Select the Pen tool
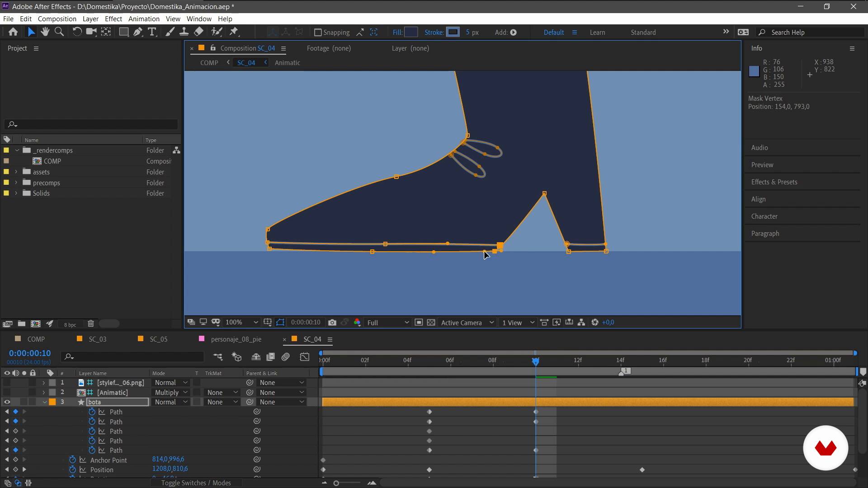Image resolution: width=868 pixels, height=488 pixels. pyautogui.click(x=138, y=32)
